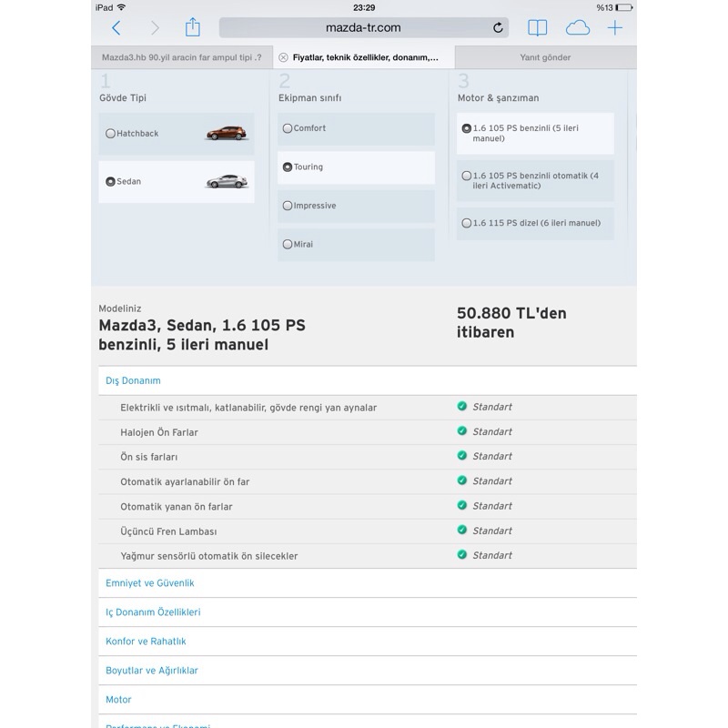This screenshot has height=728, width=728.
Task: Add a new tab with plus icon
Action: coord(615,28)
